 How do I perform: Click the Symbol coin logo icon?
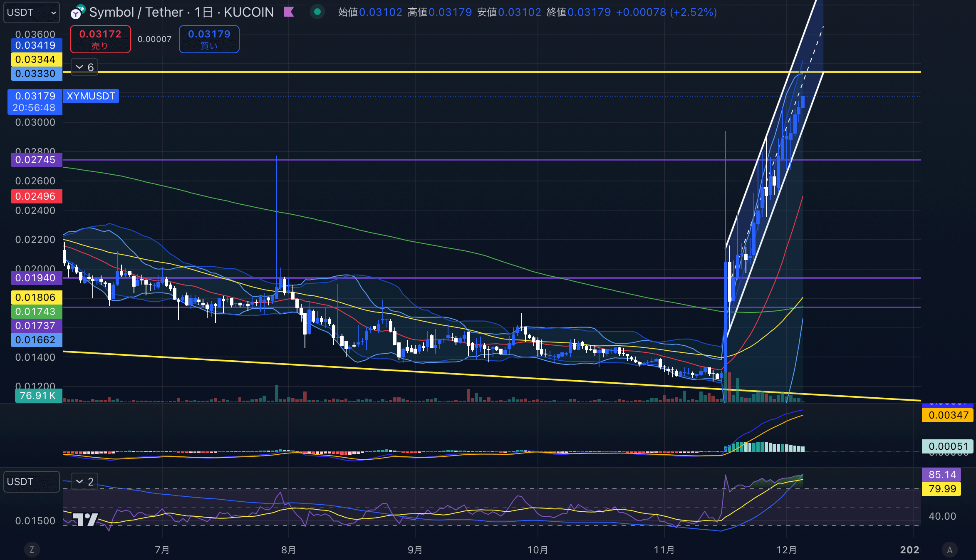pos(77,12)
